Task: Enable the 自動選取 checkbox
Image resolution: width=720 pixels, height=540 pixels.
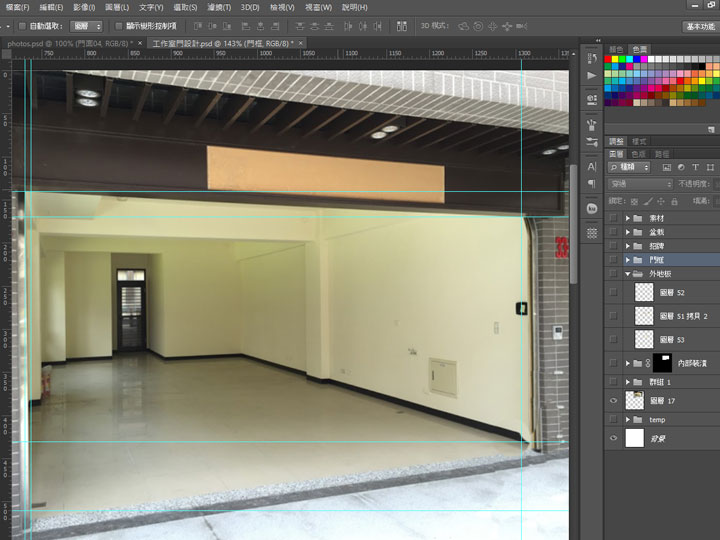Action: tap(23, 26)
